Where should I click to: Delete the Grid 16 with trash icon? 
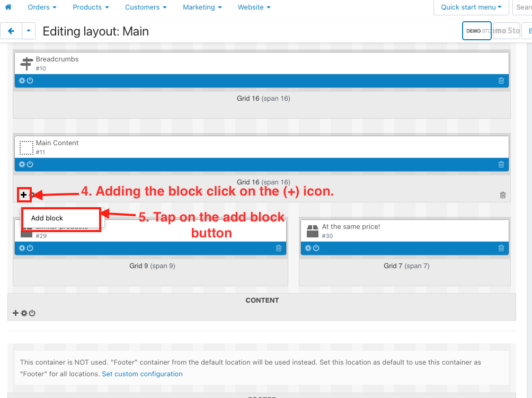point(503,195)
